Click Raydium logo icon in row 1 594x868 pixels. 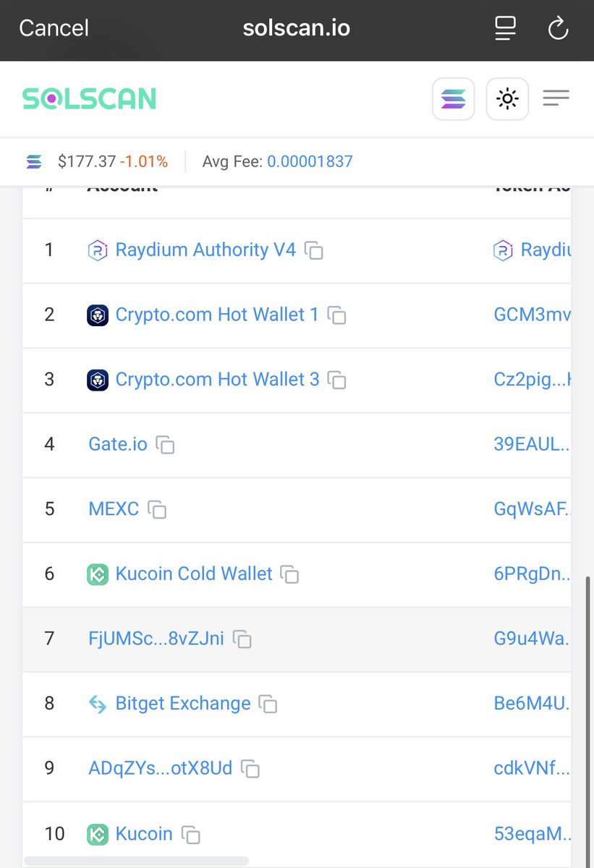pos(98,250)
